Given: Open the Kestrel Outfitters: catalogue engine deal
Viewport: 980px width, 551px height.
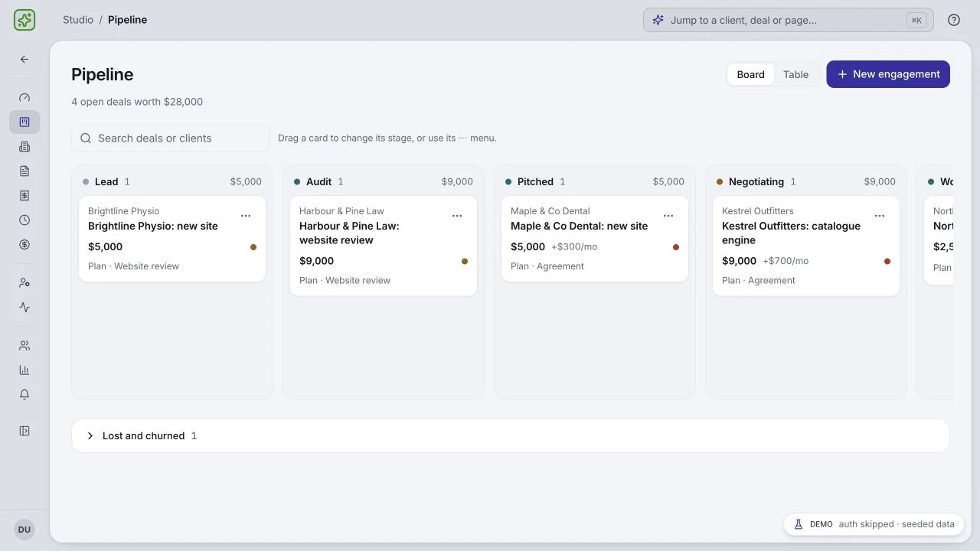Looking at the screenshot, I should 791,233.
